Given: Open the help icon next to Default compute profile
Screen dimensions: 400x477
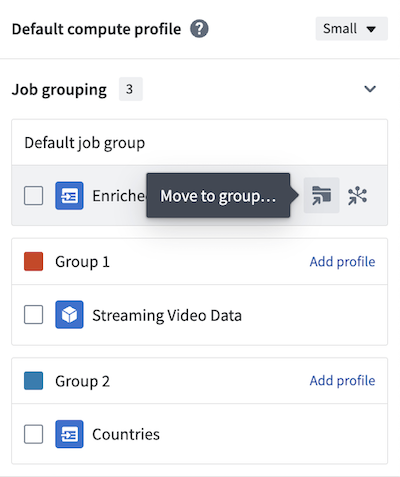Looking at the screenshot, I should (199, 29).
